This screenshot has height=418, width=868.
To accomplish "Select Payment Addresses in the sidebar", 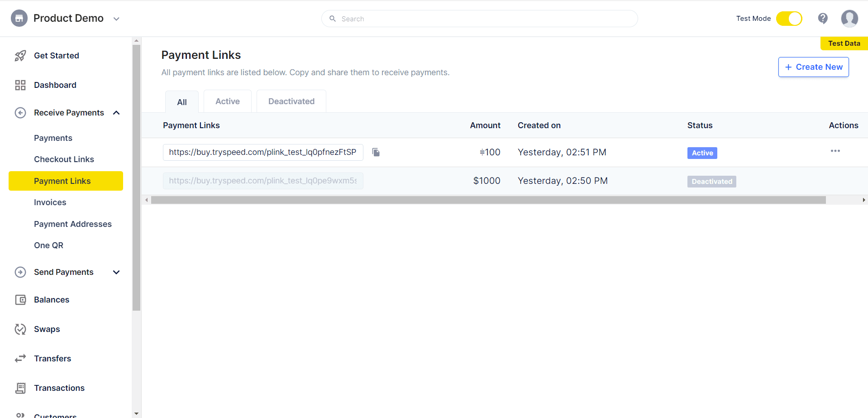I will (x=73, y=224).
